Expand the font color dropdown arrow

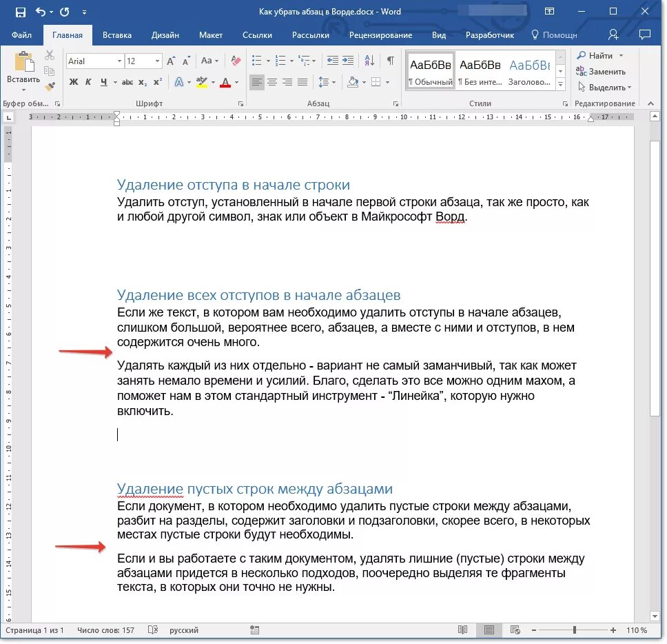pyautogui.click(x=237, y=83)
